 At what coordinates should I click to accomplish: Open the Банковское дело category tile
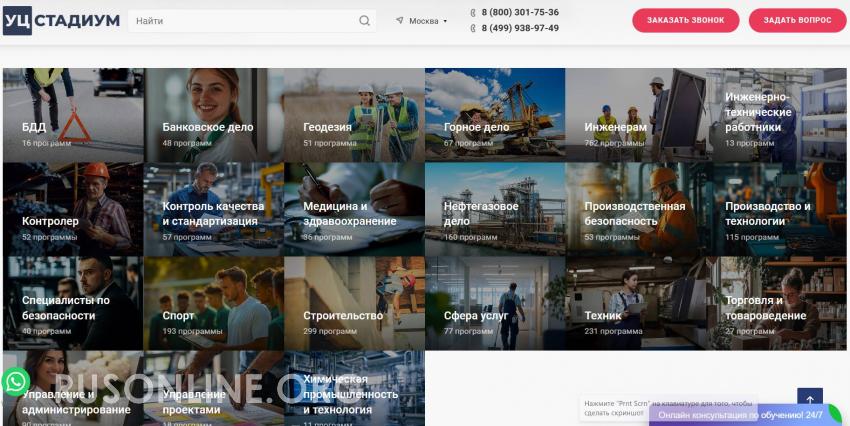(x=214, y=115)
